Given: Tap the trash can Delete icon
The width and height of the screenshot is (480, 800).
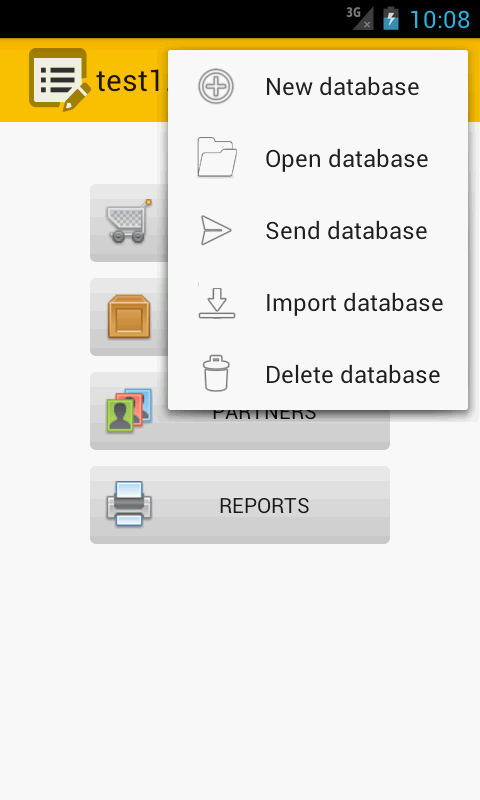Looking at the screenshot, I should tap(216, 373).
